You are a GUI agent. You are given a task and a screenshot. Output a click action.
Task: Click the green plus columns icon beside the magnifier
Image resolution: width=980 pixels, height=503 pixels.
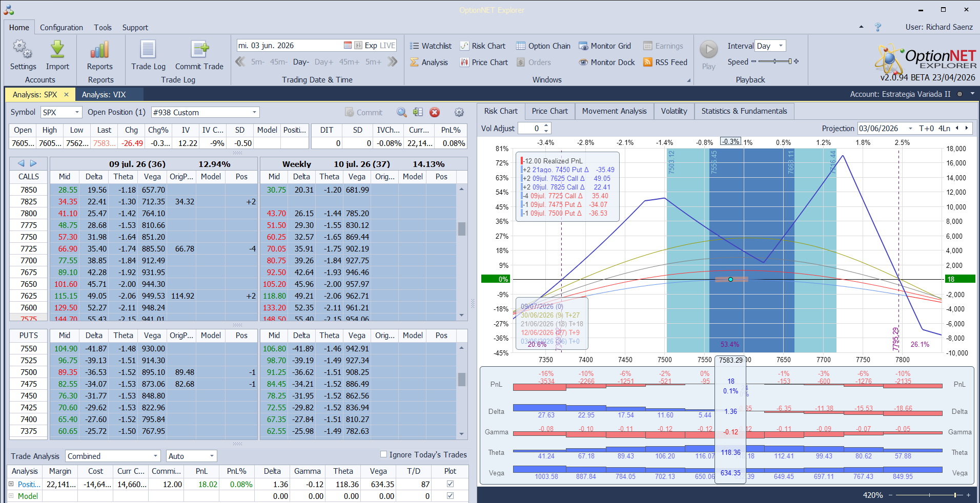(418, 112)
